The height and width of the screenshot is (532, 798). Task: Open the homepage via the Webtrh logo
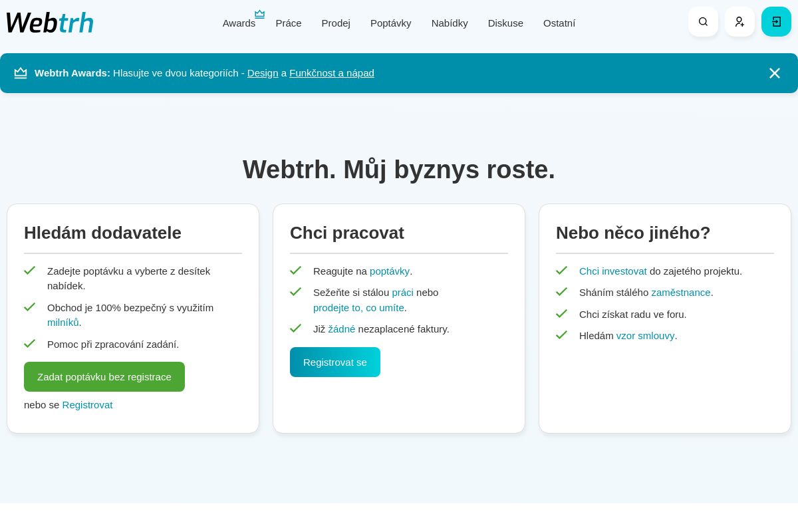click(49, 22)
